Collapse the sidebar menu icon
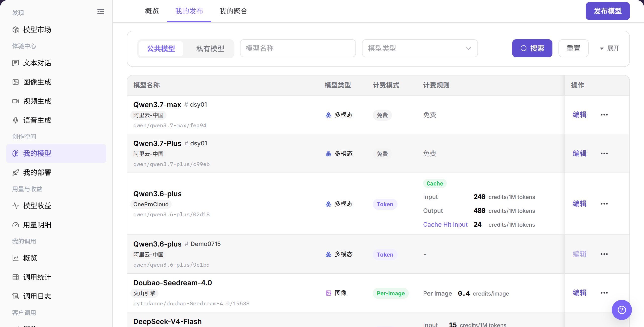This screenshot has width=644, height=327. (x=100, y=12)
